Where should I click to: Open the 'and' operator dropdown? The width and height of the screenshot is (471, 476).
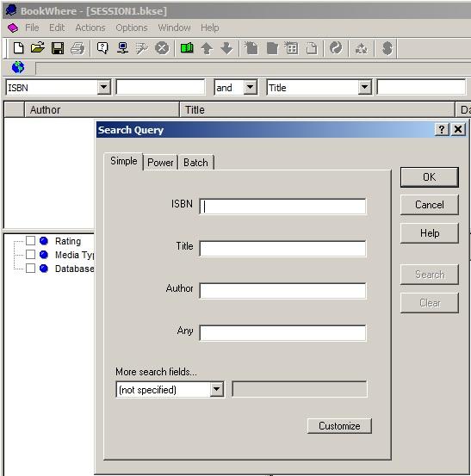[x=251, y=88]
